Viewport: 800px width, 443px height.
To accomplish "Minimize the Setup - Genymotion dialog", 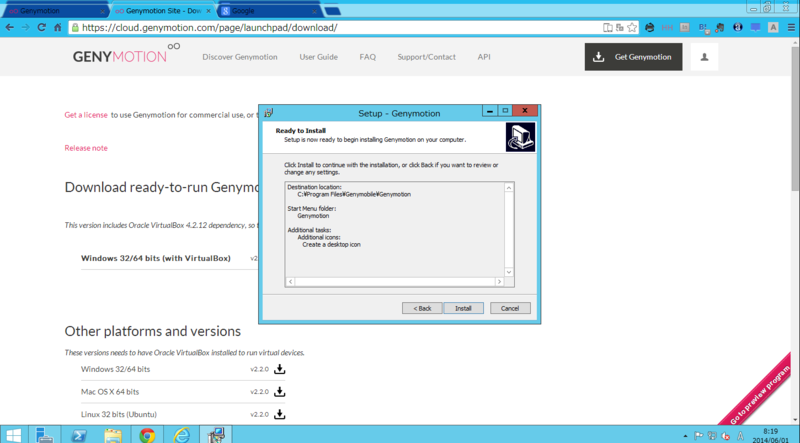I will [x=490, y=110].
